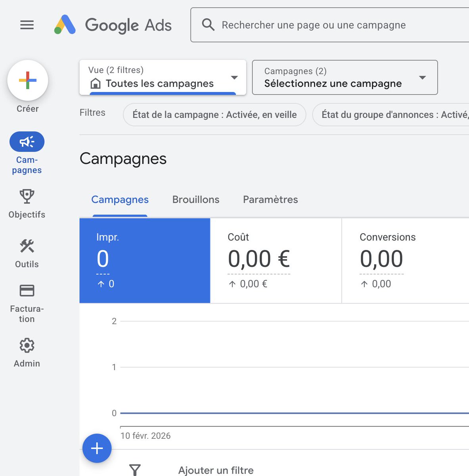Select the Conversions metric card
This screenshot has width=469, height=476.
pos(405,261)
